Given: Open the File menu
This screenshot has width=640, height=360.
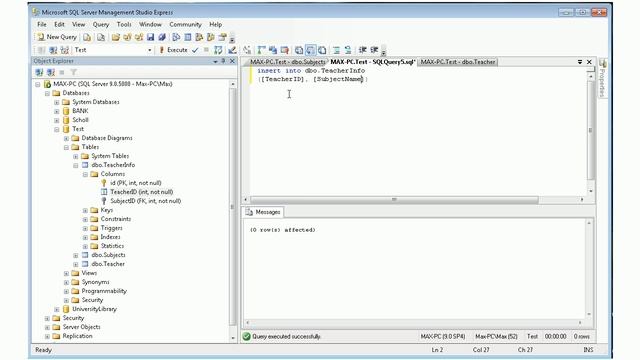Looking at the screenshot, I should pos(42,24).
